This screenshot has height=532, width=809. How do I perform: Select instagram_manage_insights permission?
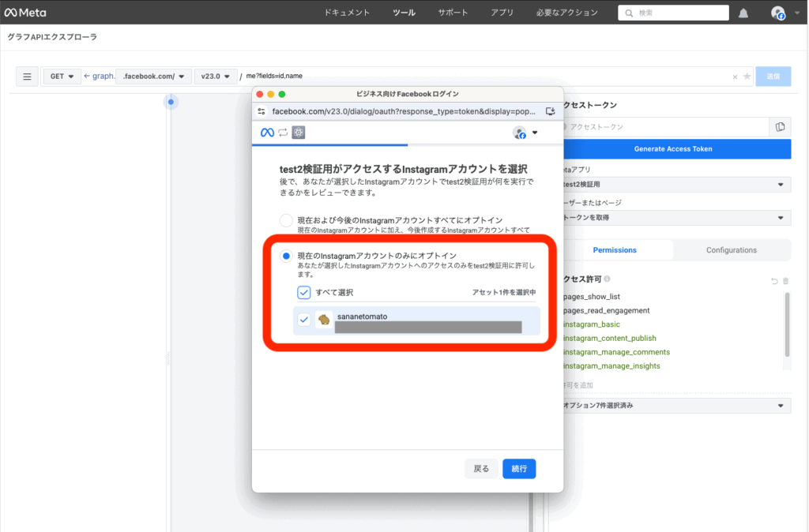(611, 366)
